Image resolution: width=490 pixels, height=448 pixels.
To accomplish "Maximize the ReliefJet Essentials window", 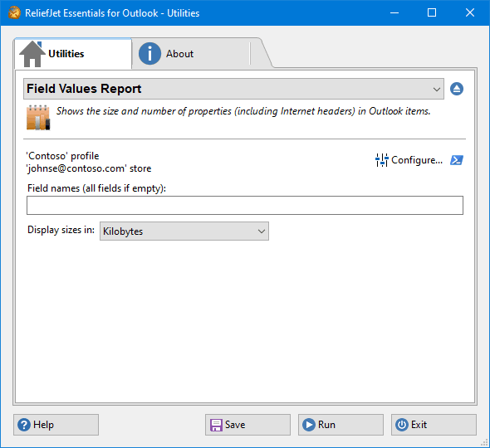I will [x=432, y=12].
